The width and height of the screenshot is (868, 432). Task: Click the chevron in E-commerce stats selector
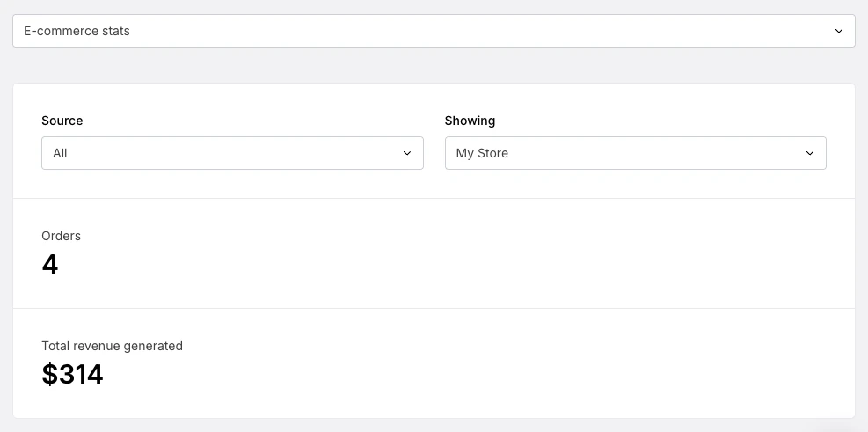tap(838, 31)
